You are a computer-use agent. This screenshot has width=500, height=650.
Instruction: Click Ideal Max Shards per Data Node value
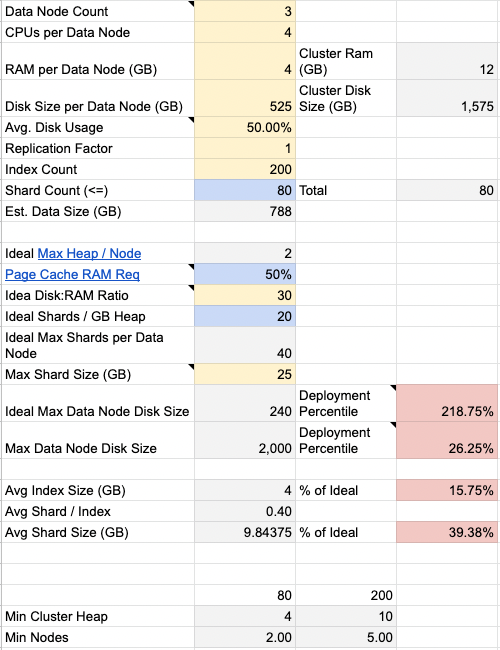tap(245, 345)
